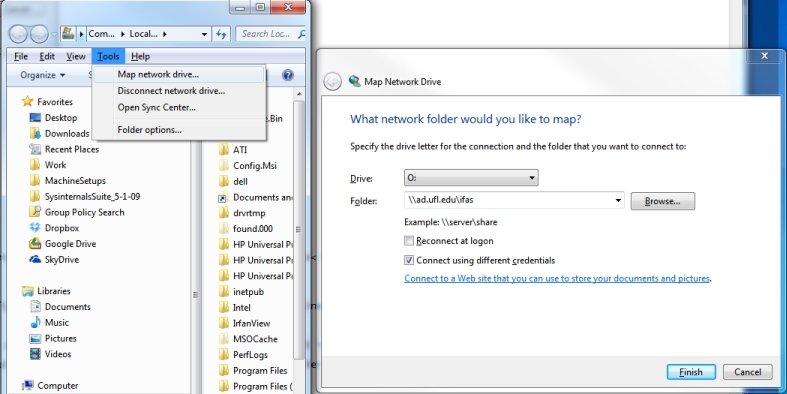Click the Pictures library icon
The width and height of the screenshot is (787, 394).
(35, 338)
